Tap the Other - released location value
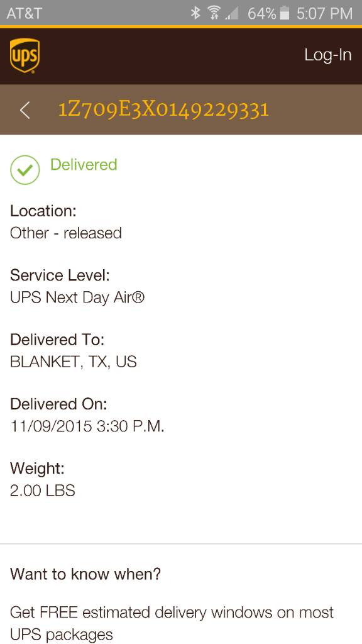Viewport: 362px width, 644px height. [66, 233]
